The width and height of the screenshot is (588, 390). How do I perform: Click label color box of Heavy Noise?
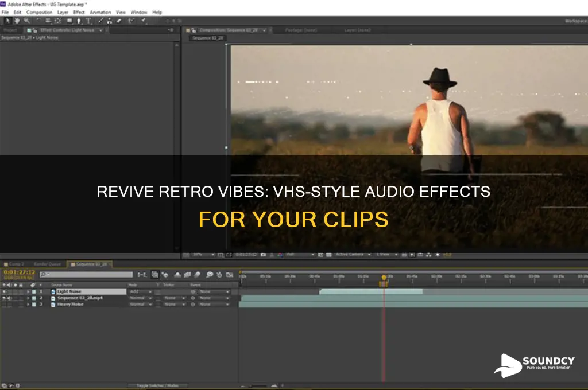[34, 305]
